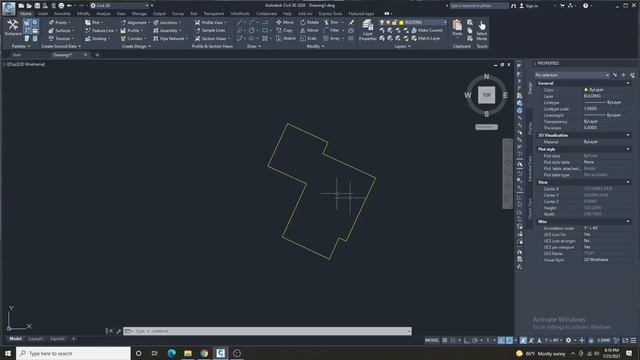This screenshot has width=640, height=360.
Task: Click the Profile View button
Action: [211, 22]
